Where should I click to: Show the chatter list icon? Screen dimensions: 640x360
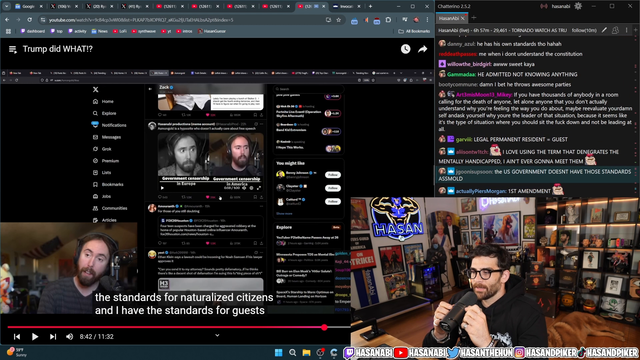pos(616,30)
